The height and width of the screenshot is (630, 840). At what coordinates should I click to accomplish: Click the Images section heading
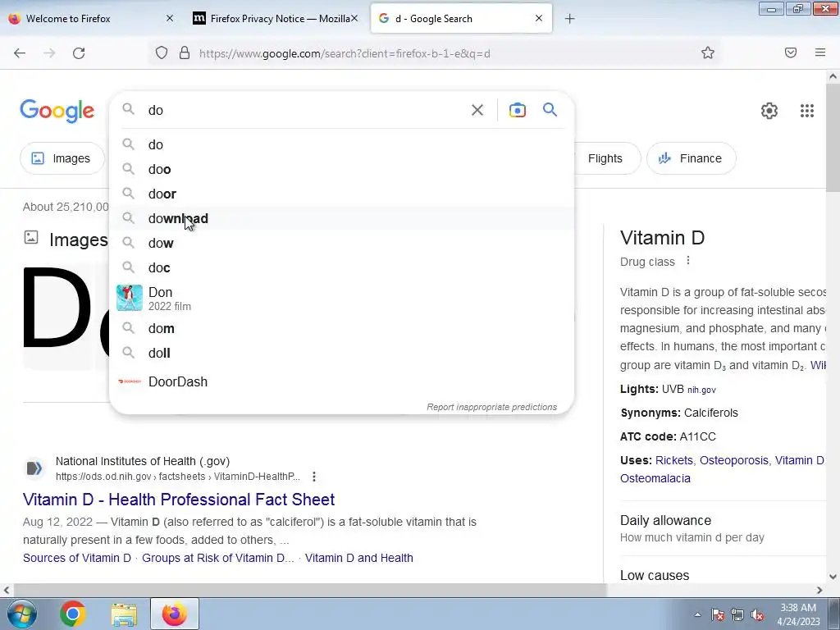tap(79, 240)
